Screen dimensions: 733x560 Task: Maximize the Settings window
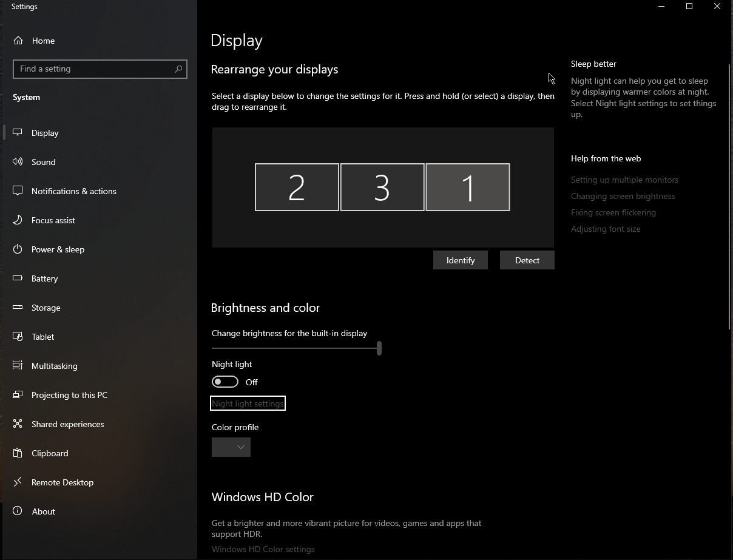(689, 7)
